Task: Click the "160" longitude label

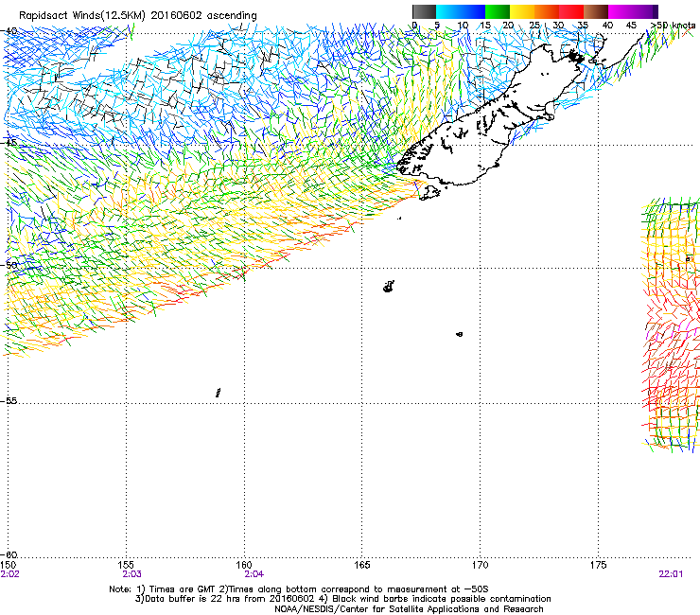Action: pyautogui.click(x=244, y=565)
